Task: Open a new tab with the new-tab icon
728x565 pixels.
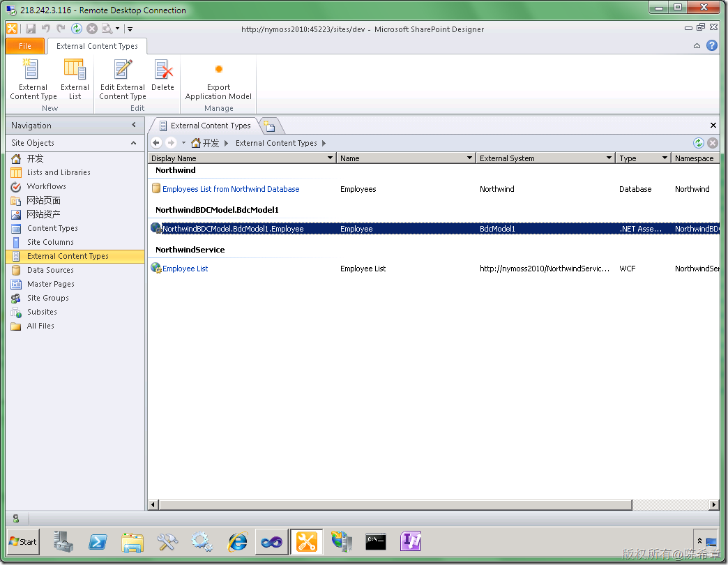Action: (x=270, y=126)
